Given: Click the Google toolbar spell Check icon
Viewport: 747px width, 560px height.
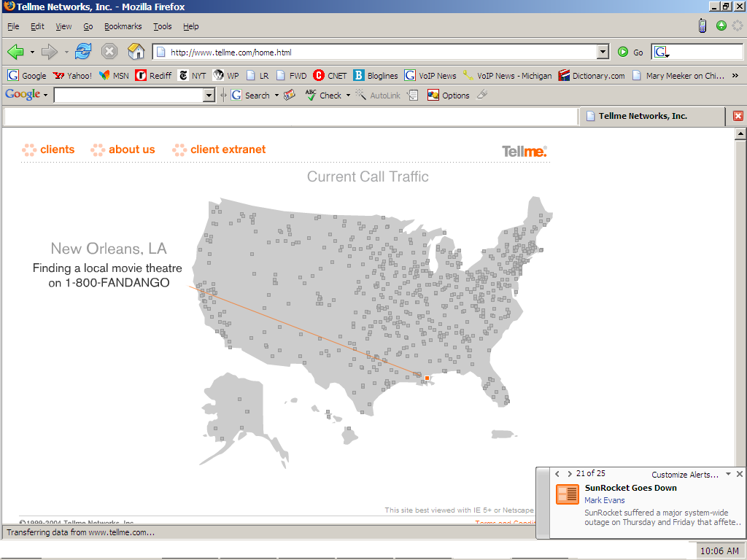Looking at the screenshot, I should click(x=311, y=95).
